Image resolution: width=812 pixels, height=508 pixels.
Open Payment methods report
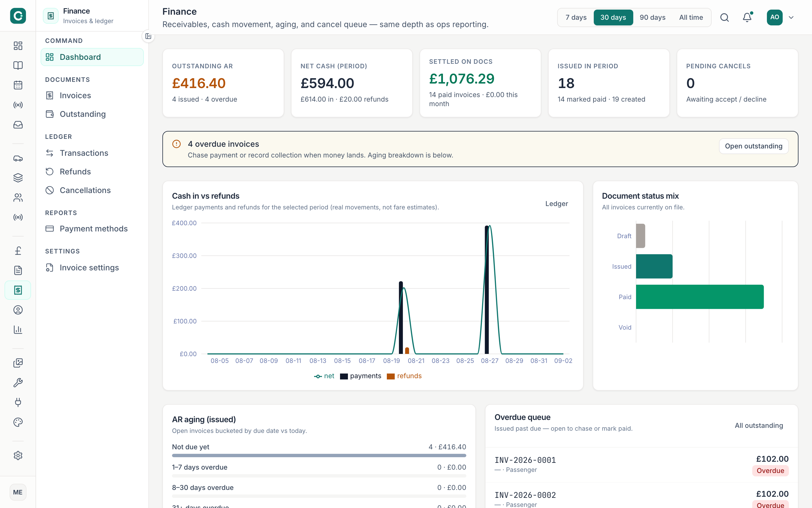tap(92, 229)
